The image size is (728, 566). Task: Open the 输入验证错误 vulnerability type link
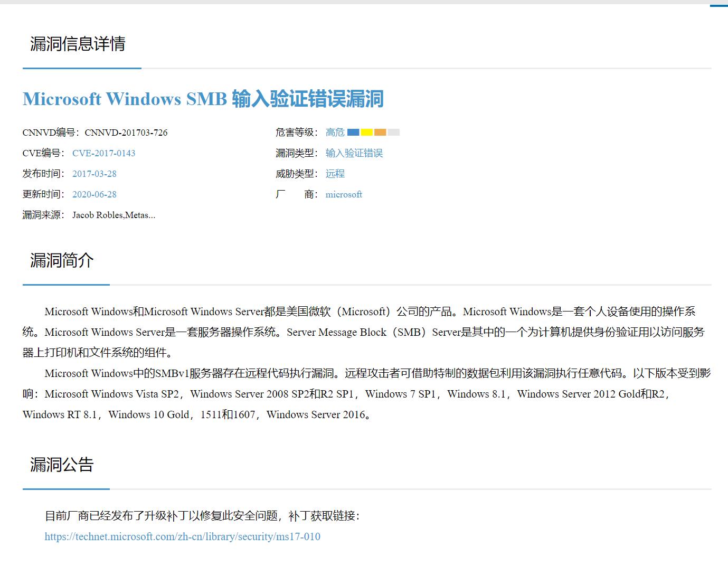354,153
